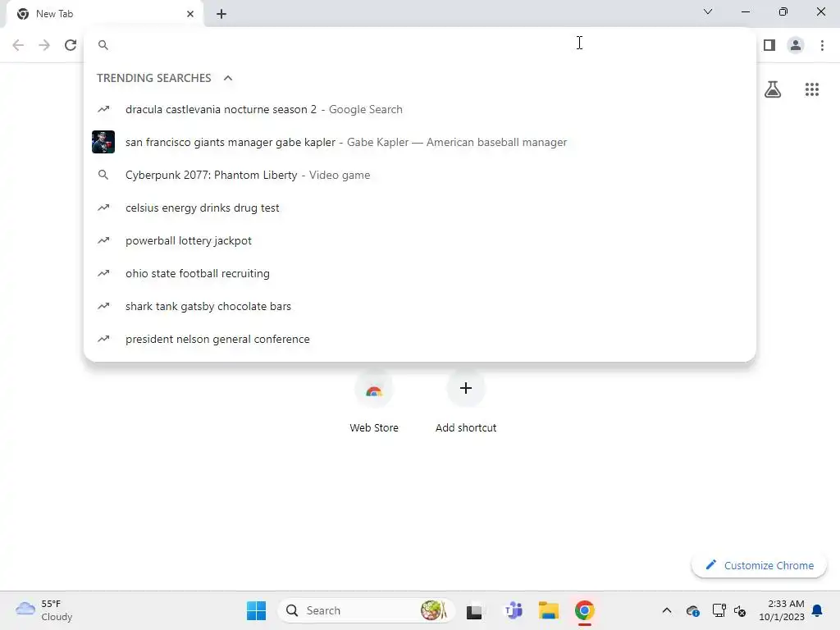Image resolution: width=840 pixels, height=630 pixels.
Task: Click Add shortcut button
Action: [466, 402]
